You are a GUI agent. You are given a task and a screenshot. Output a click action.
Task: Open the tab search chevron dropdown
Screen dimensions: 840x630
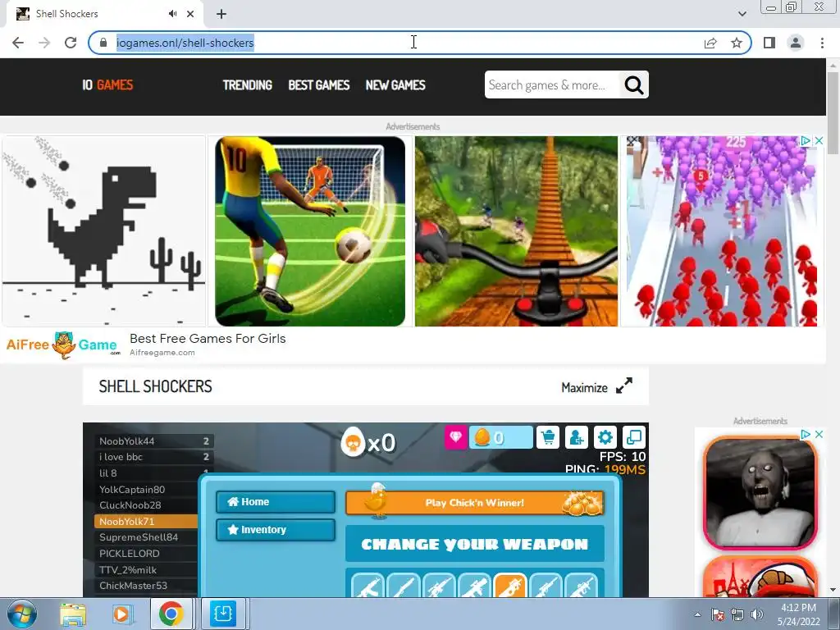click(742, 14)
